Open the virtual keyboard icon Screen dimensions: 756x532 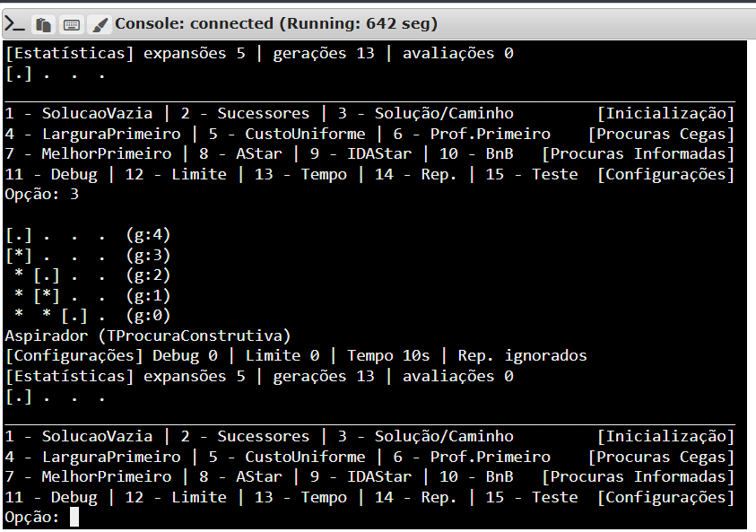coord(71,24)
